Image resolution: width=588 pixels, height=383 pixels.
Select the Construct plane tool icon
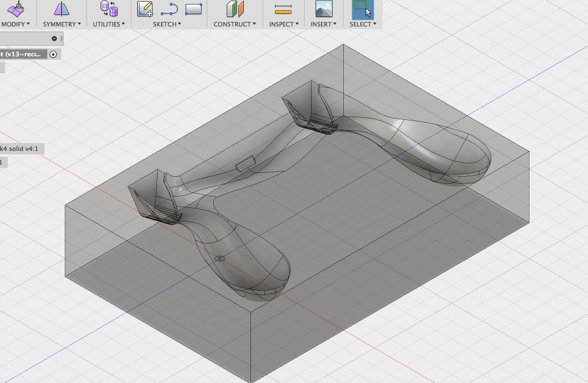pos(235,8)
